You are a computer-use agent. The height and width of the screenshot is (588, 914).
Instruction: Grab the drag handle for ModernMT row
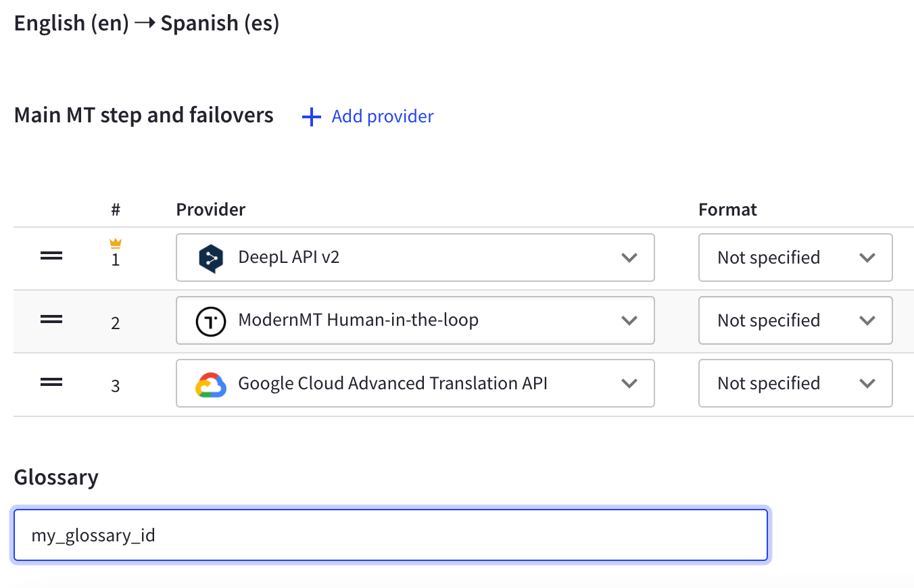51,319
